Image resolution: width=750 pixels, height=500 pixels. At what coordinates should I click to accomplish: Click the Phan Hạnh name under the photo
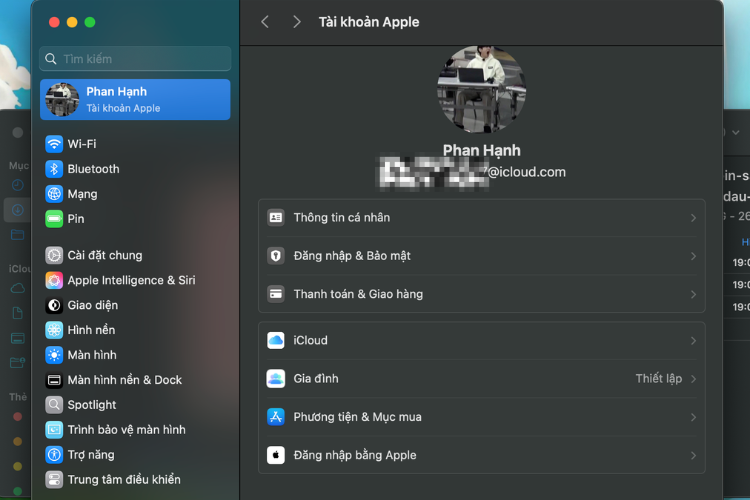click(482, 151)
